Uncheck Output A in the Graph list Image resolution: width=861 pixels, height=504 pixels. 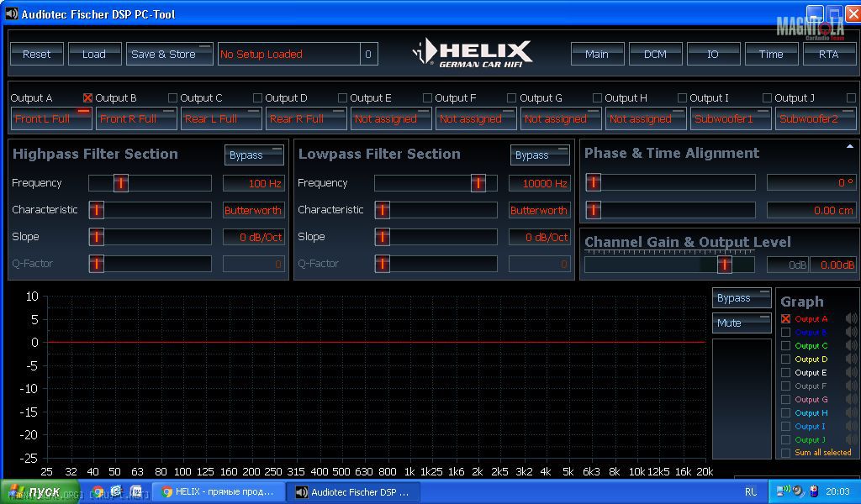pyautogui.click(x=786, y=319)
